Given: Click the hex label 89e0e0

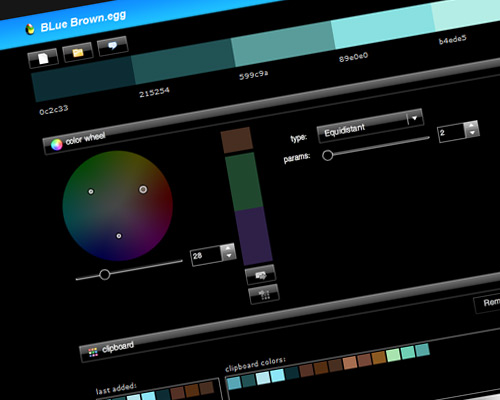Looking at the screenshot, I should tap(354, 57).
